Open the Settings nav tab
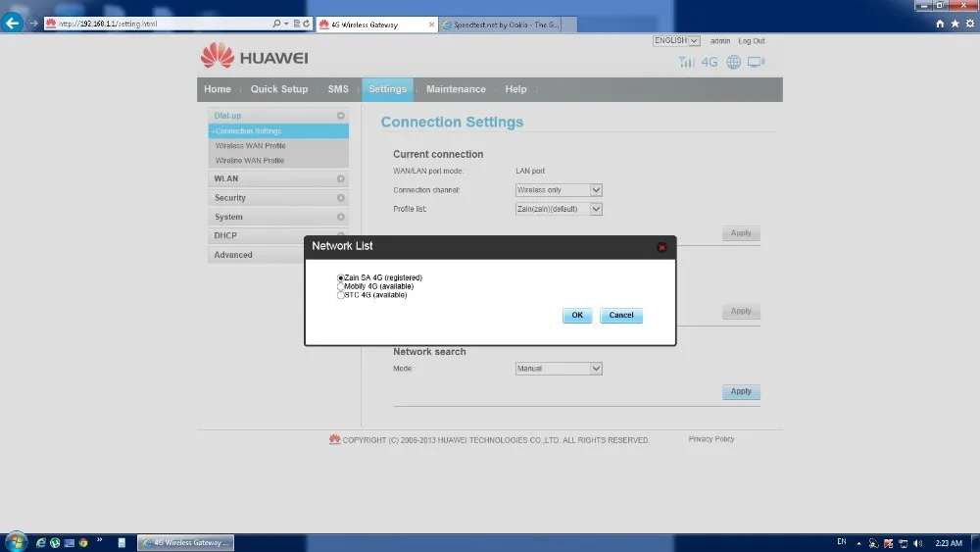 coord(387,89)
